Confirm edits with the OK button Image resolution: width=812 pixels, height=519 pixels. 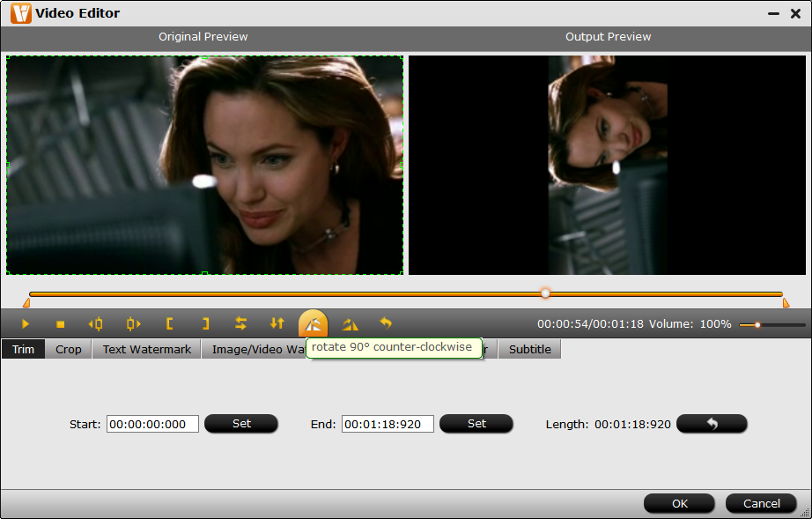(679, 504)
